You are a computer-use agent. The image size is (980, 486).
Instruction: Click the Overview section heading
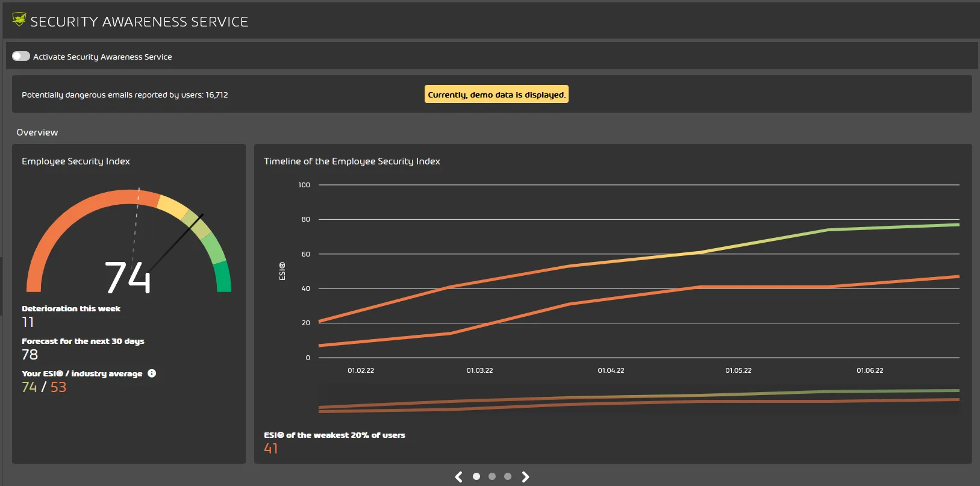point(37,132)
